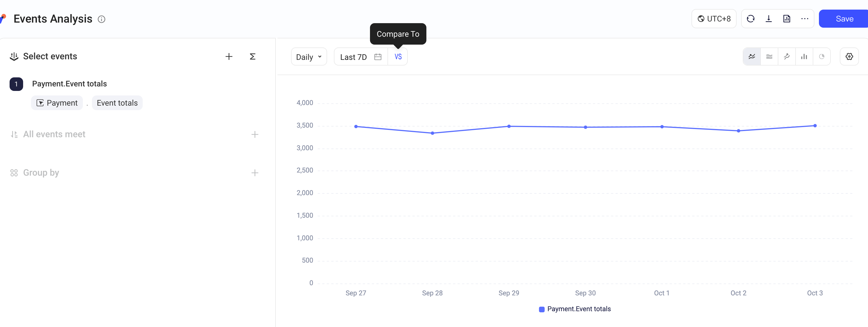Viewport: 868px width, 327px height.
Task: Click the 3,500 y-axis label
Action: (x=305, y=126)
